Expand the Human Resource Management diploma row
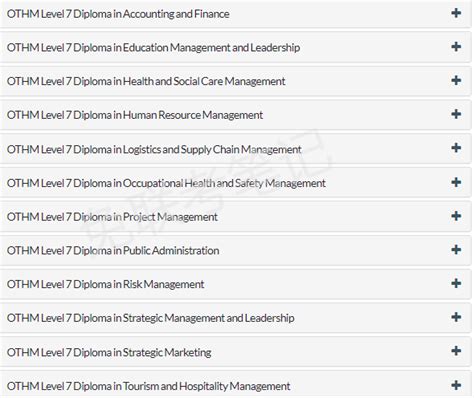The image size is (474, 398). (235, 115)
